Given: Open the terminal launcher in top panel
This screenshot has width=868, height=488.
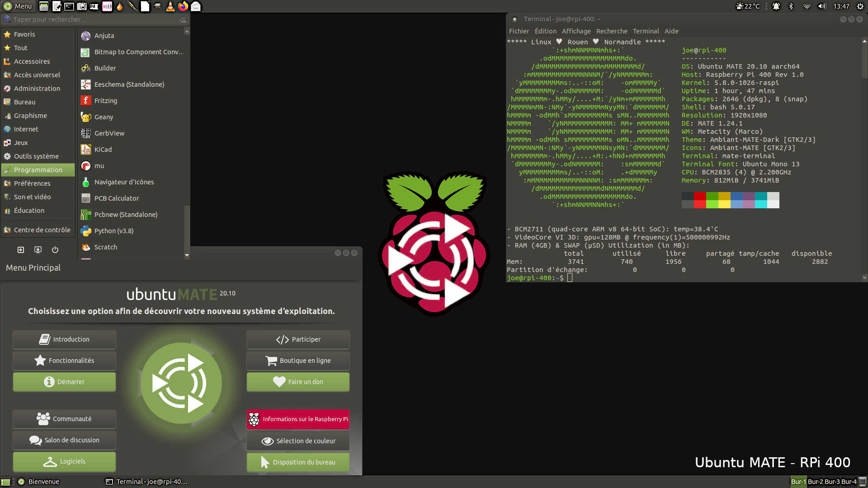Looking at the screenshot, I should (69, 6).
